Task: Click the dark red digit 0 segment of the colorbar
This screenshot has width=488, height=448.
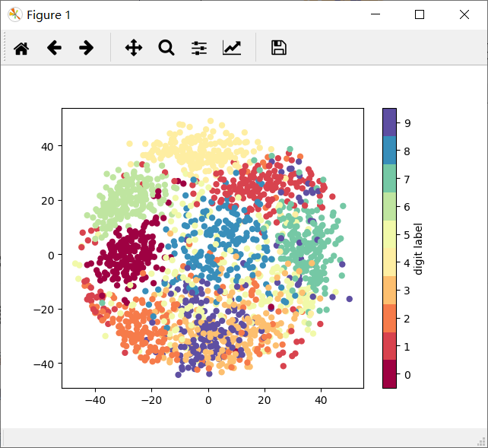Action: coord(389,374)
